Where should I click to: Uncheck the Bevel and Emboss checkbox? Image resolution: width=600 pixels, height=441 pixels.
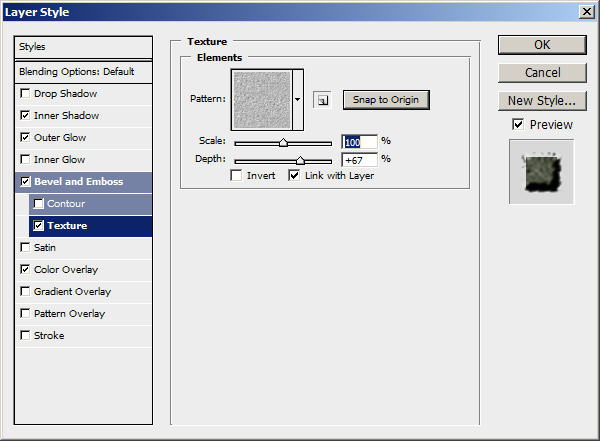click(x=25, y=181)
